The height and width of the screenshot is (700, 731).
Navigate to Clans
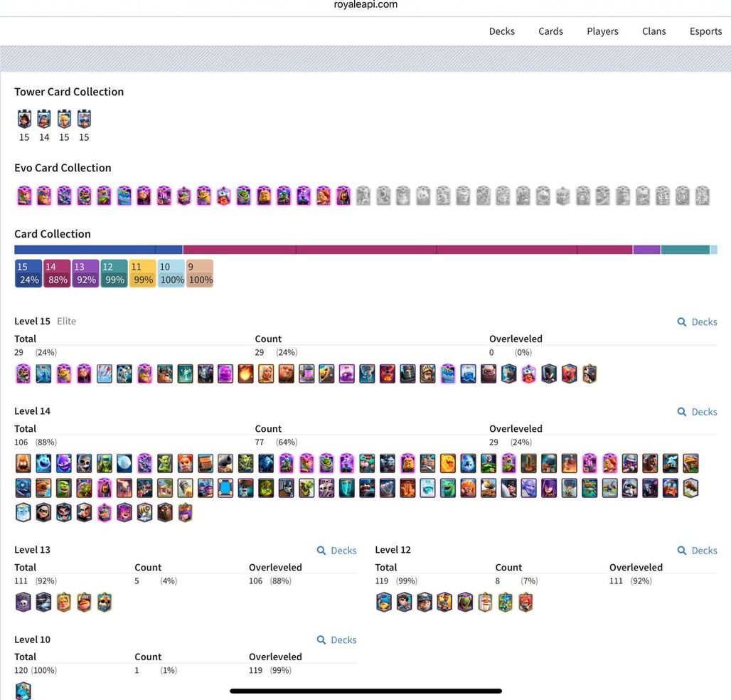(x=653, y=31)
